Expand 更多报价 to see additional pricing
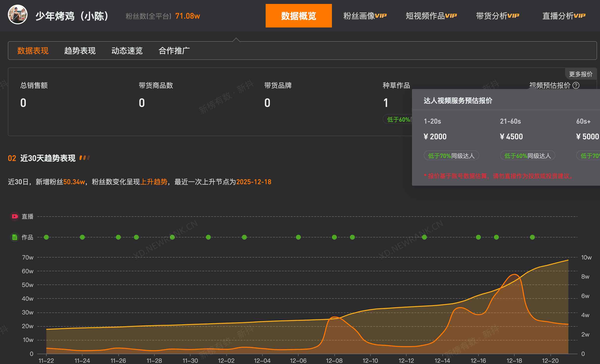The height and width of the screenshot is (364, 600). point(581,74)
